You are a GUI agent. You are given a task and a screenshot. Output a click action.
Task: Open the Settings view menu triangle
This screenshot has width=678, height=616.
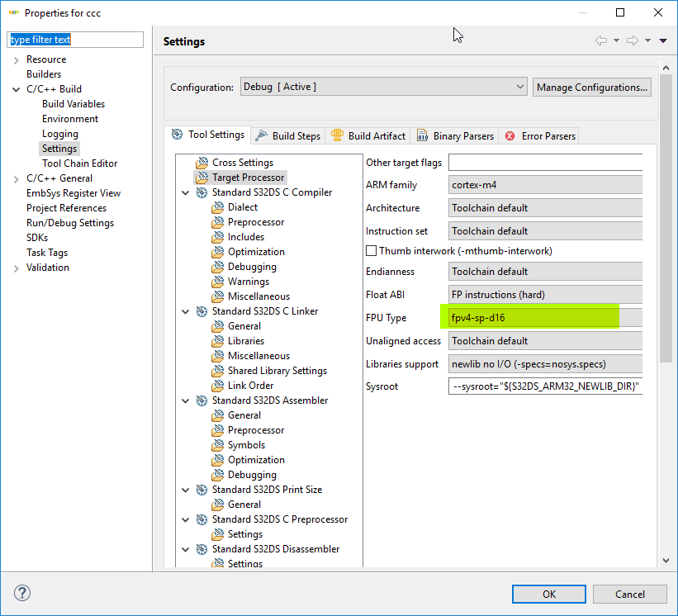tap(663, 40)
